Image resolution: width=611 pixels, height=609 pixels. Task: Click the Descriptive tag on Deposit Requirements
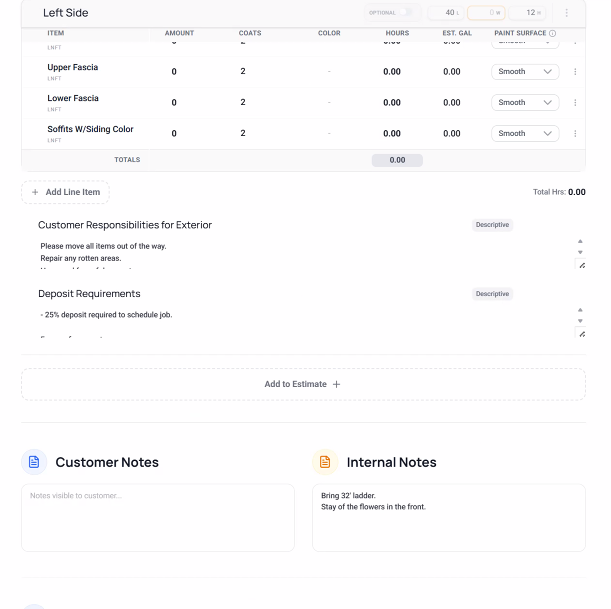coord(492,294)
